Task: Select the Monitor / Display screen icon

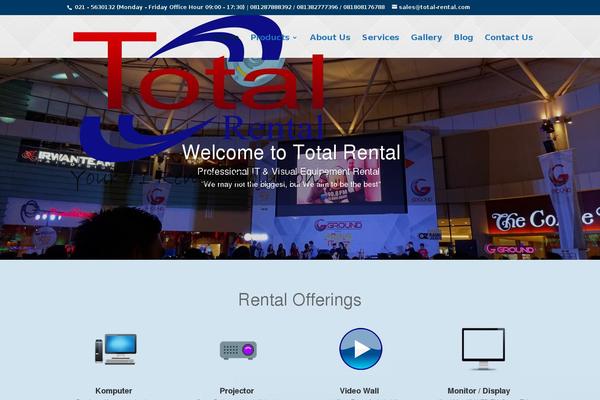Action: 483,349
